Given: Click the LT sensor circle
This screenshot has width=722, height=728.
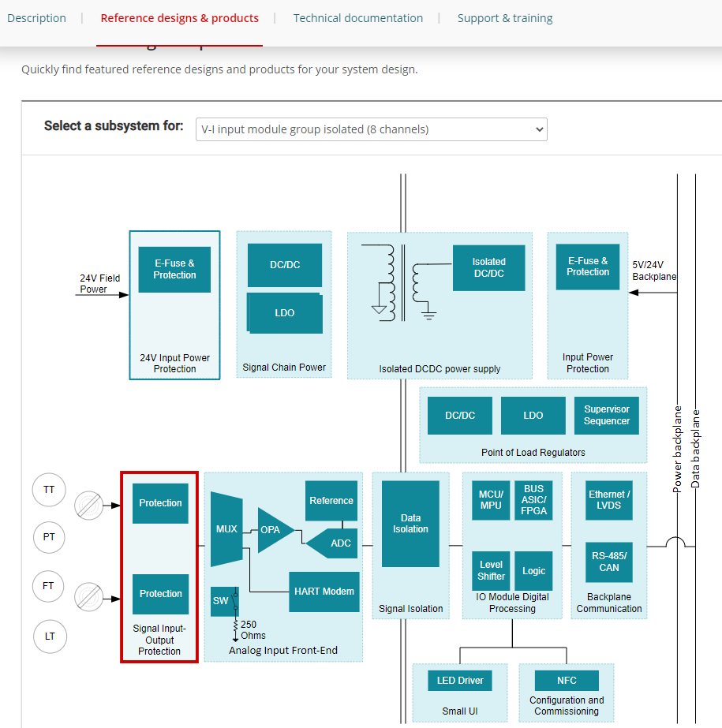Looking at the screenshot, I should click(50, 637).
